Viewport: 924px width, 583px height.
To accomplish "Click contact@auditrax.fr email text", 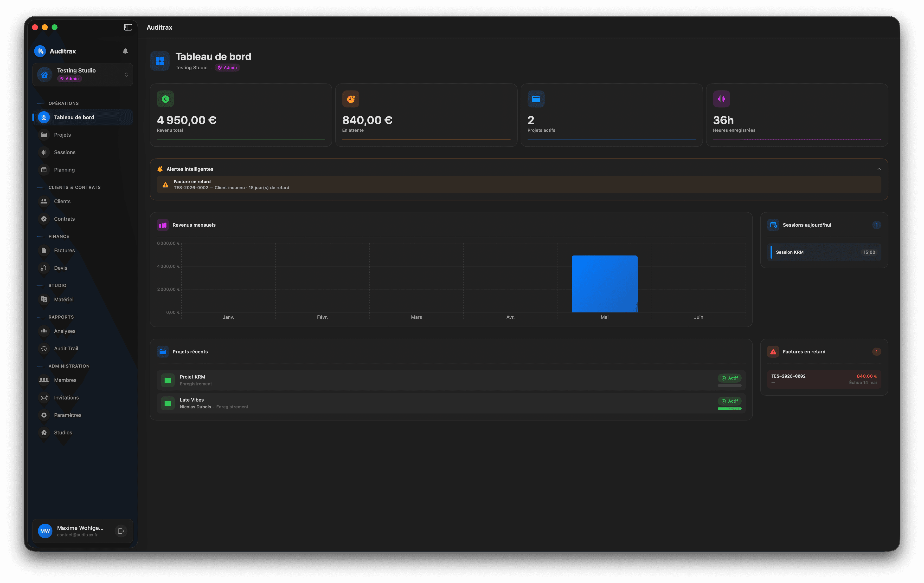I will pos(77,535).
